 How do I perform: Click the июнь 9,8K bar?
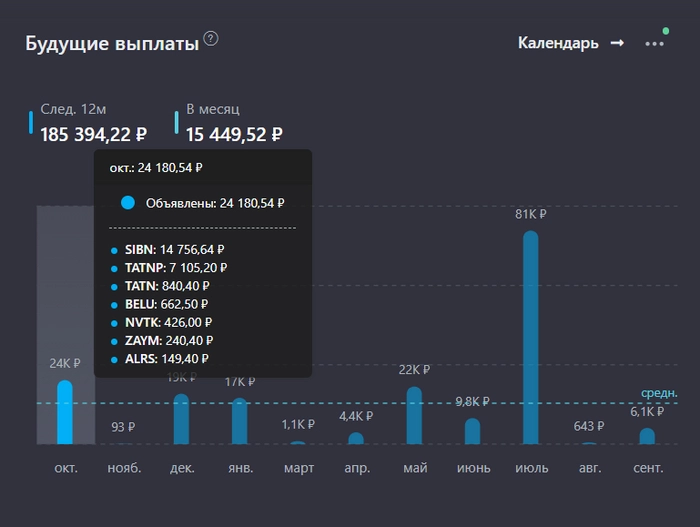coord(472,431)
